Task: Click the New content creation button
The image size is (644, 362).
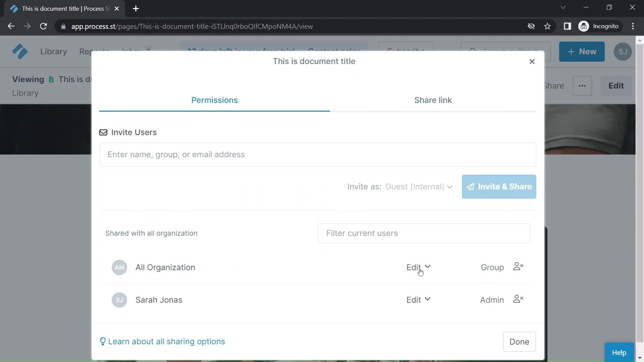Action: (582, 51)
